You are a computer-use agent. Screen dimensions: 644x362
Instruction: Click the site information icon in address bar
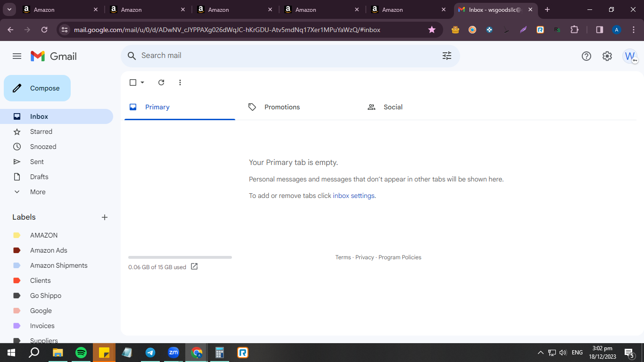tap(65, 30)
